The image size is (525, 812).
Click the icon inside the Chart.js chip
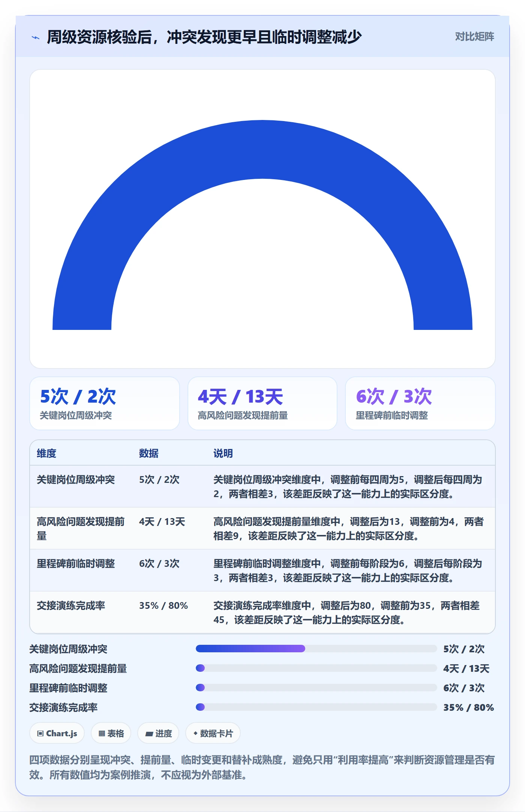pyautogui.click(x=40, y=734)
